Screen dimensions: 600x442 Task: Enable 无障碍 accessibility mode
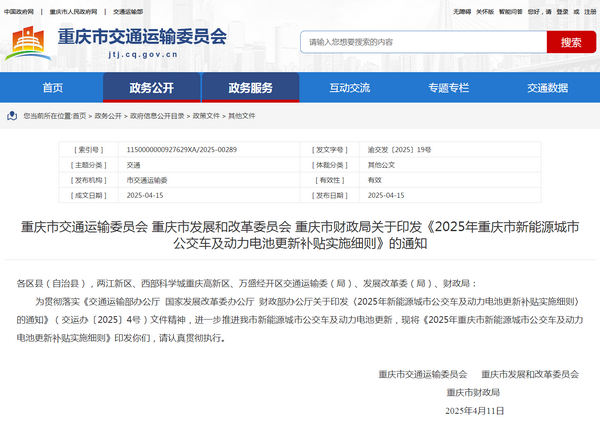[x=461, y=11]
